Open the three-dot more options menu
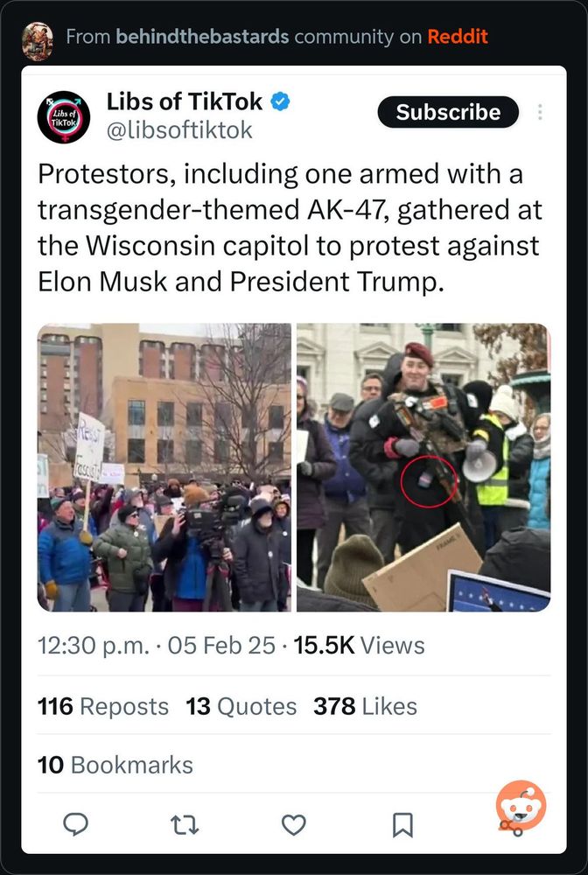Viewport: 588px width, 875px height. coord(540,112)
